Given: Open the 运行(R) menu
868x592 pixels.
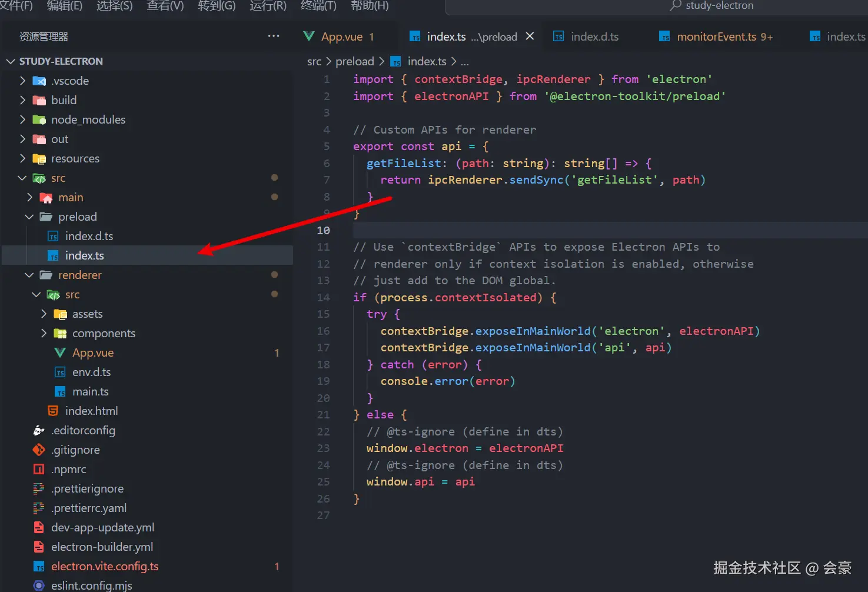Looking at the screenshot, I should 268,6.
